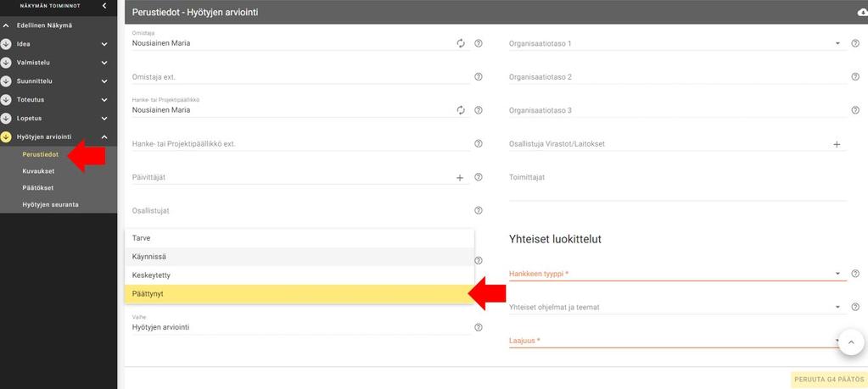Click the Suunnittelu phase circle icon
The width and height of the screenshot is (868, 389).
(6, 81)
